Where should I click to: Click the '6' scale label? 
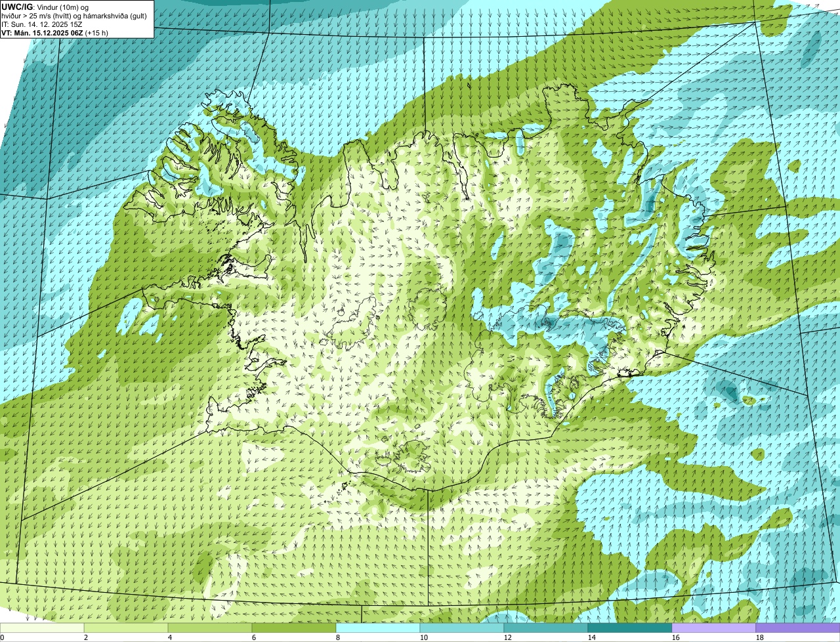[x=254, y=637]
